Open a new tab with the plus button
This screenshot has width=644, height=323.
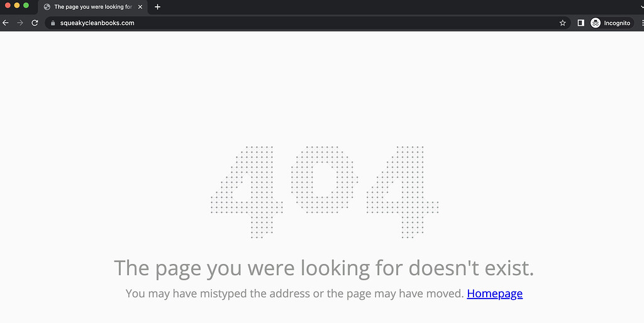point(157,7)
